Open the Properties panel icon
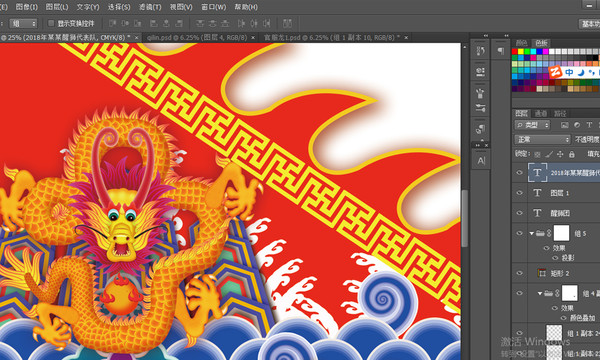Screen dimensions: 600x360 pyautogui.click(x=480, y=72)
